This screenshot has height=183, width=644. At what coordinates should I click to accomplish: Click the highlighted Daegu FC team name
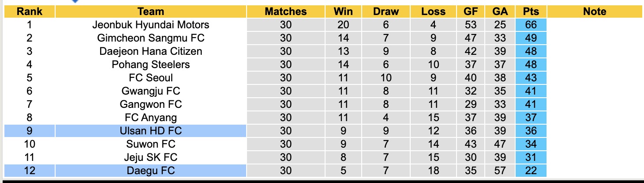click(x=151, y=171)
